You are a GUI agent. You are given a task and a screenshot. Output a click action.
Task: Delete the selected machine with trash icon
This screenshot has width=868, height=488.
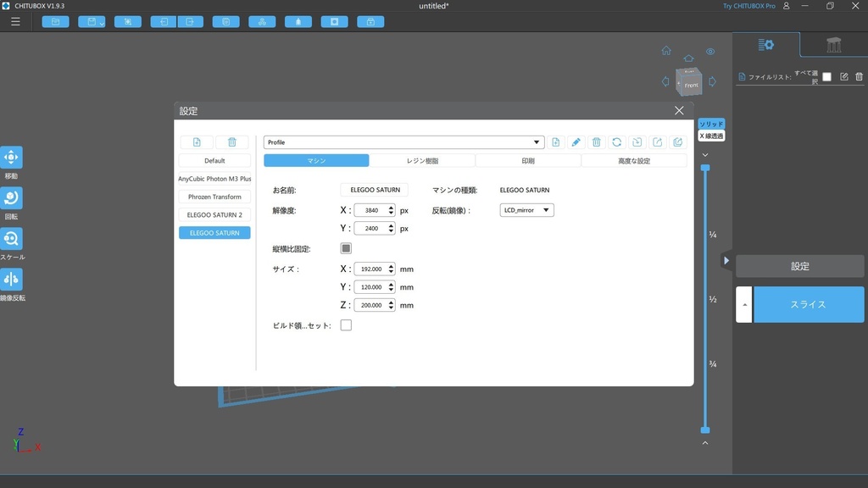(232, 142)
